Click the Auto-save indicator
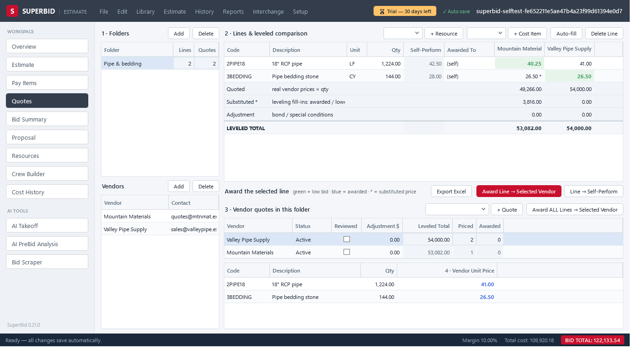637x364 pixels. pyautogui.click(x=456, y=11)
